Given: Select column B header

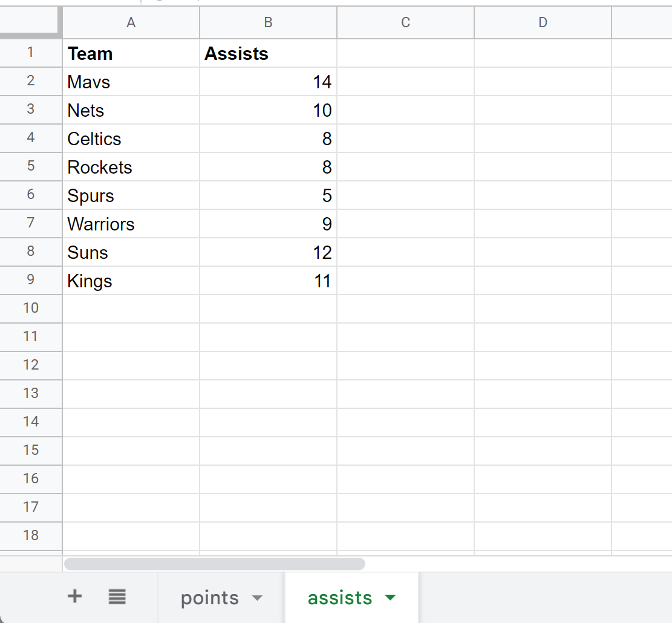Looking at the screenshot, I should click(269, 22).
